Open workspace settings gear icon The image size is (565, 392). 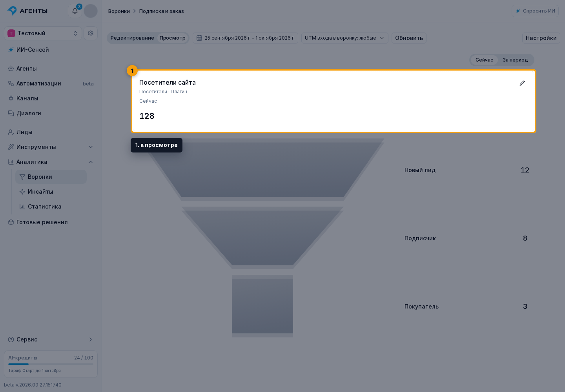tap(91, 33)
